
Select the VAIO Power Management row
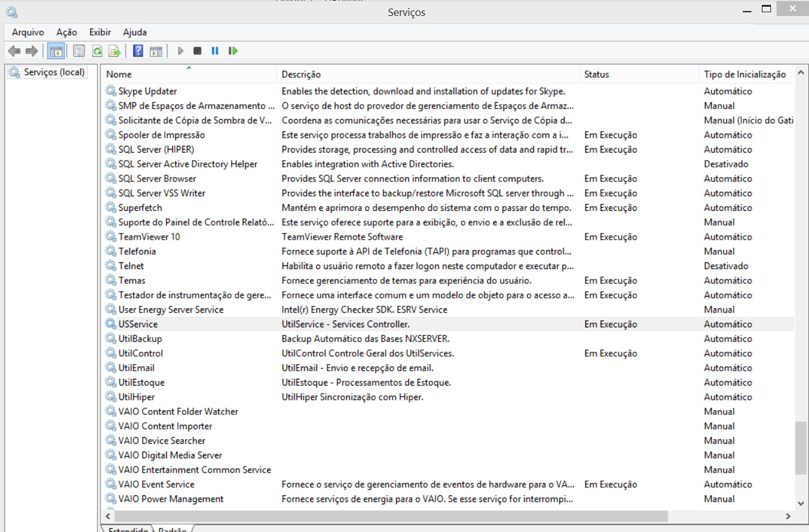[x=448, y=499]
